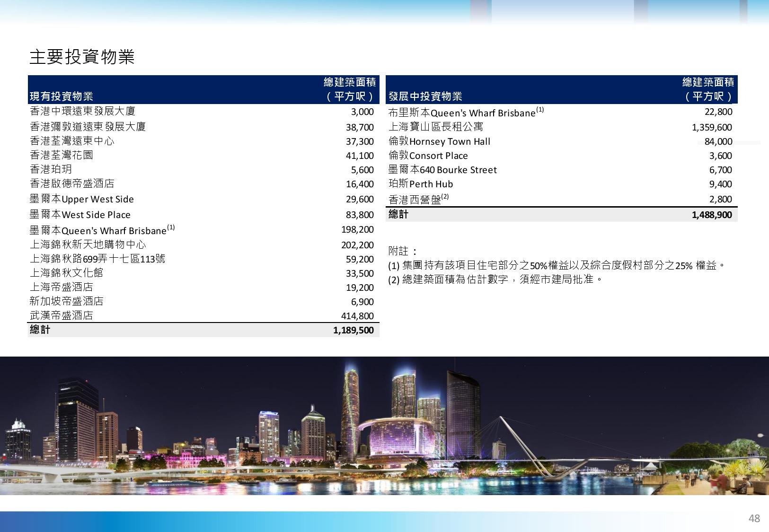
Task: Select the value 37,300
Action: pyautogui.click(x=360, y=141)
